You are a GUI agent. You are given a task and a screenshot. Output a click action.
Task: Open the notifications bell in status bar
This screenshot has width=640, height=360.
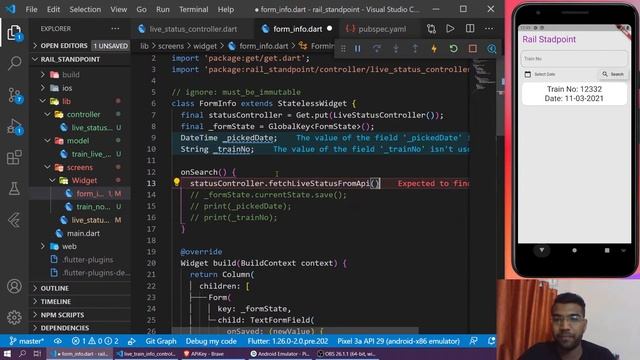tap(491, 341)
